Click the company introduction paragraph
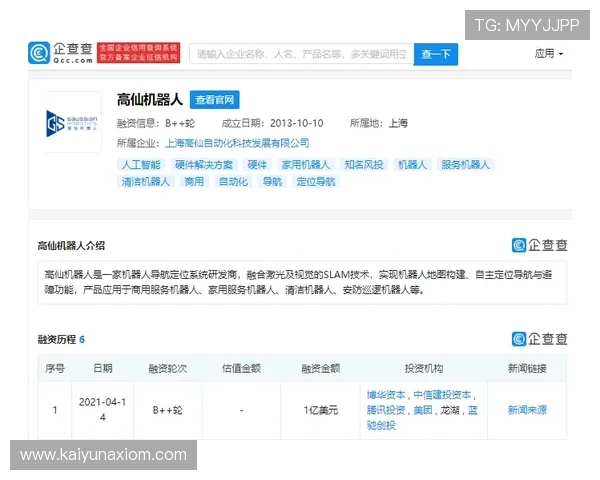 pyautogui.click(x=302, y=282)
